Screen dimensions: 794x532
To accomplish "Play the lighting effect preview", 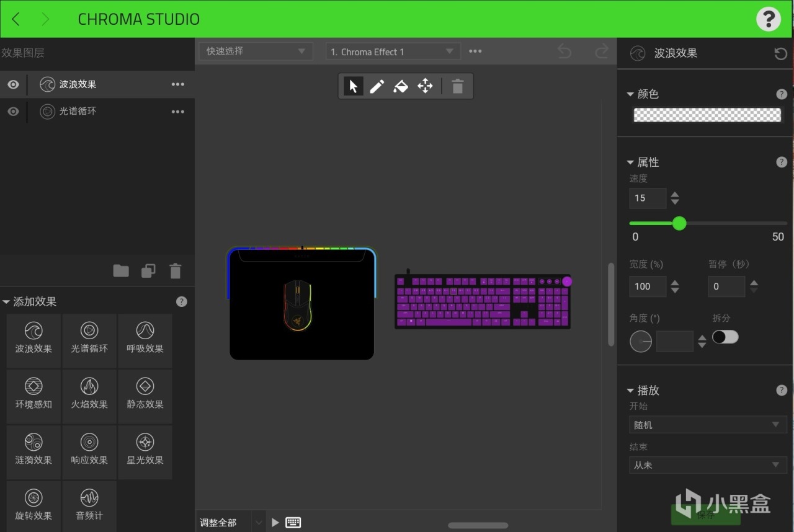I will click(275, 523).
